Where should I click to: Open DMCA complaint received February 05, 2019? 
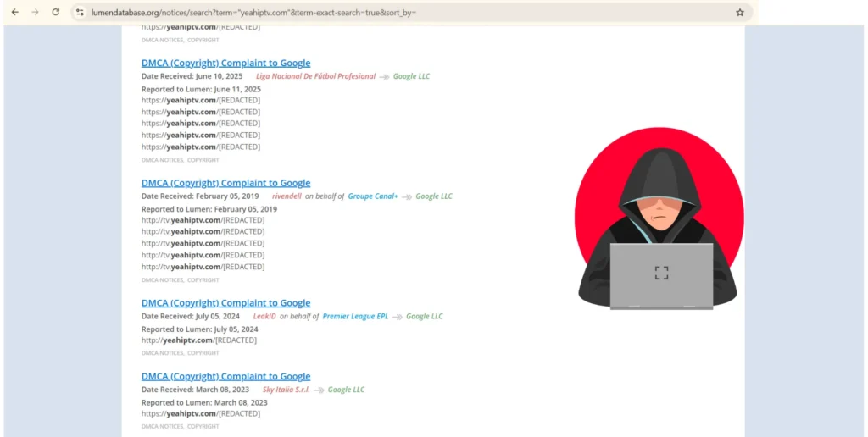pos(225,183)
